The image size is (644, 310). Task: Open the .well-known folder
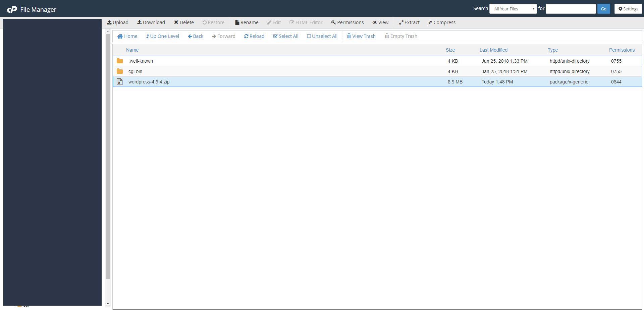[x=141, y=61]
